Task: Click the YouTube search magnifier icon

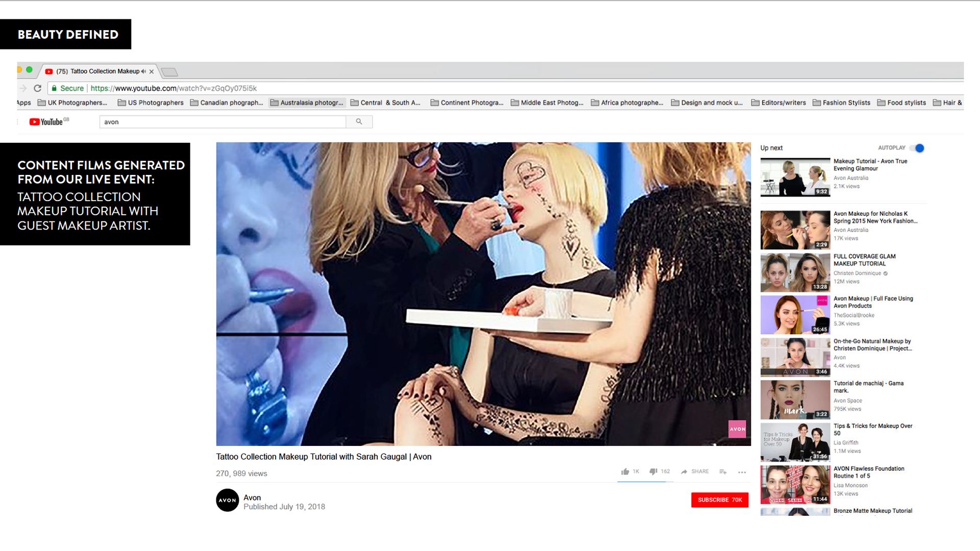Action: (x=359, y=121)
